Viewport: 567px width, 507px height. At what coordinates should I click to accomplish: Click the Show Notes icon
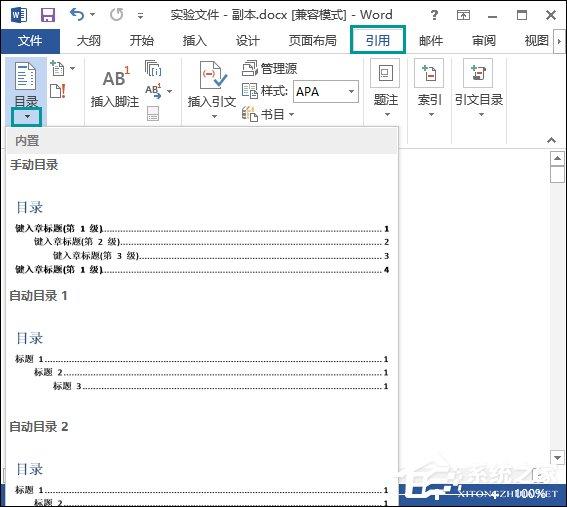153,114
